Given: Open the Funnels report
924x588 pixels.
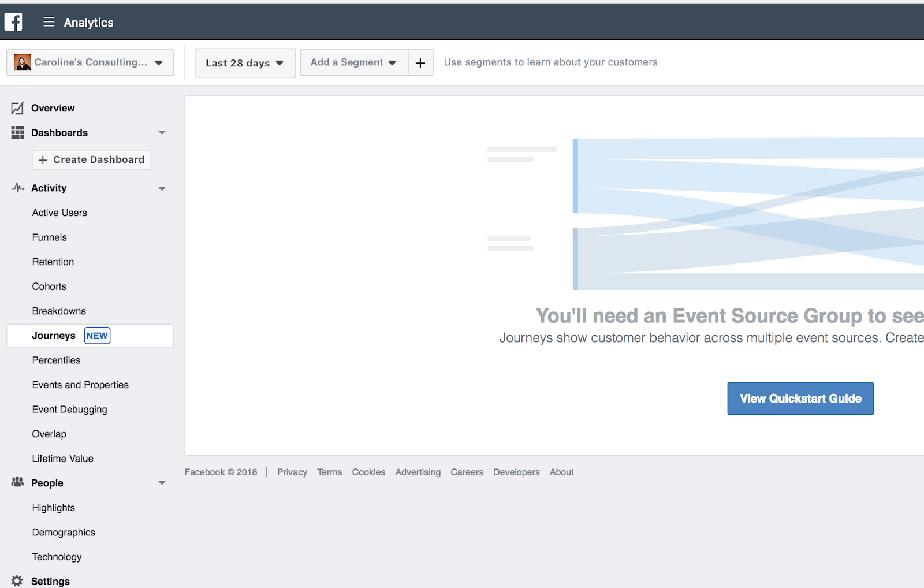Looking at the screenshot, I should [x=50, y=237].
